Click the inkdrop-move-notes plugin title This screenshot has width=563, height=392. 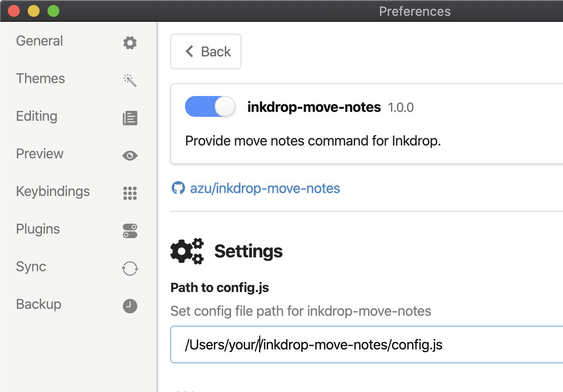point(314,107)
